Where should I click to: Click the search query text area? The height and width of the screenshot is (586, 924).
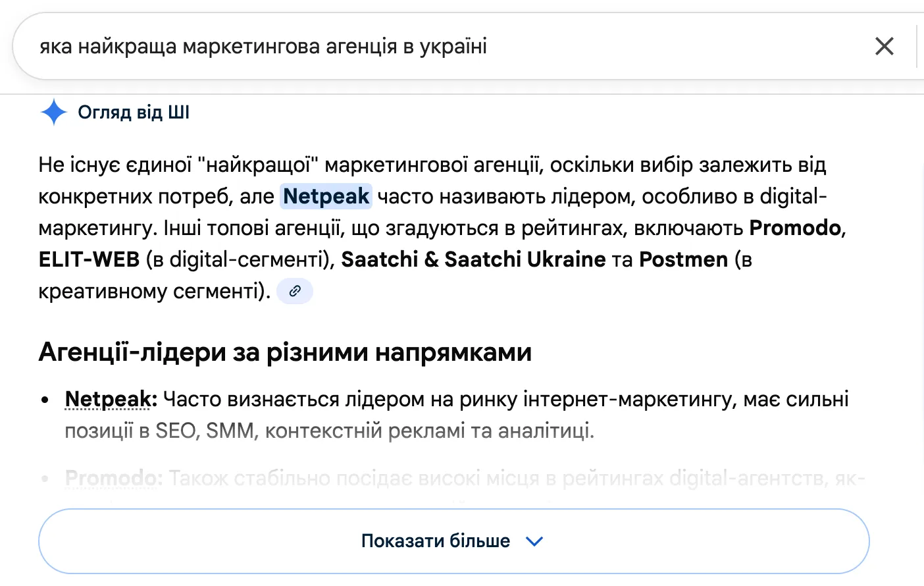tap(263, 46)
